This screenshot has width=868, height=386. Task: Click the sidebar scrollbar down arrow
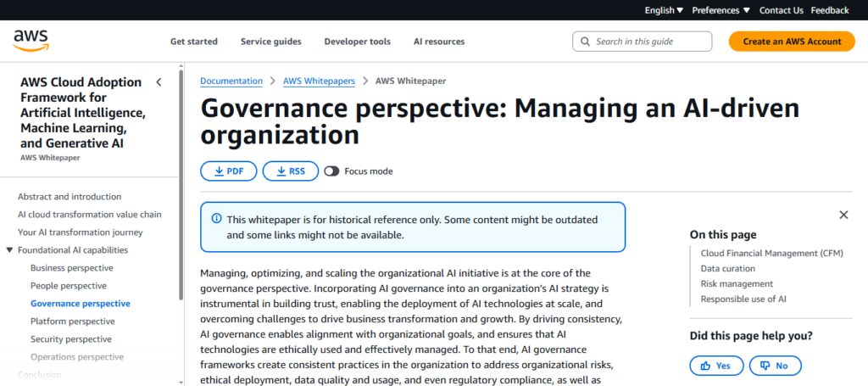pyautogui.click(x=181, y=382)
